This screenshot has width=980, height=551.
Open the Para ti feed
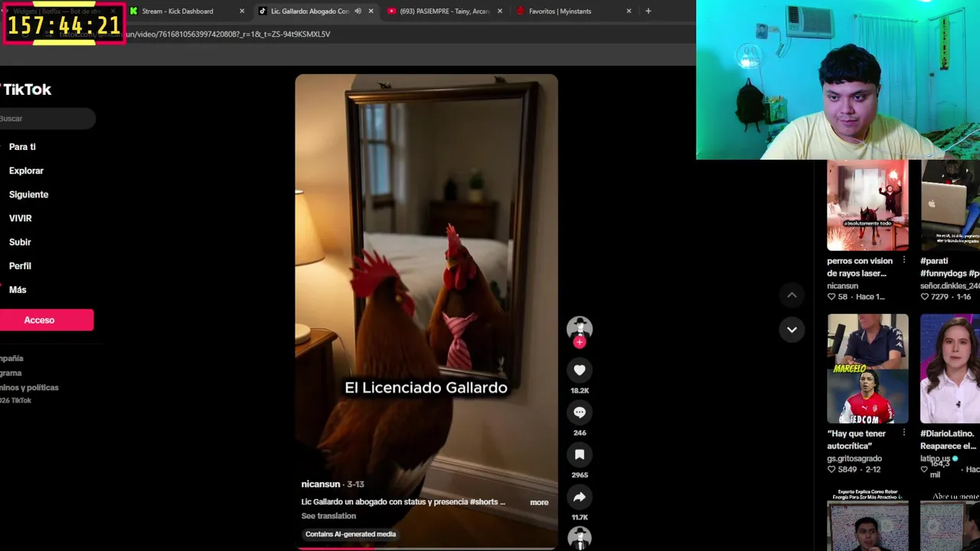(22, 147)
